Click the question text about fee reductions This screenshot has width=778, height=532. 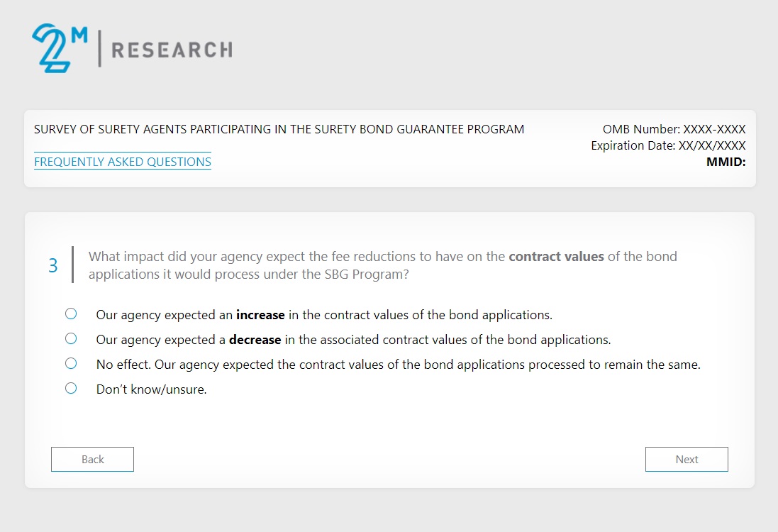[x=298, y=257]
